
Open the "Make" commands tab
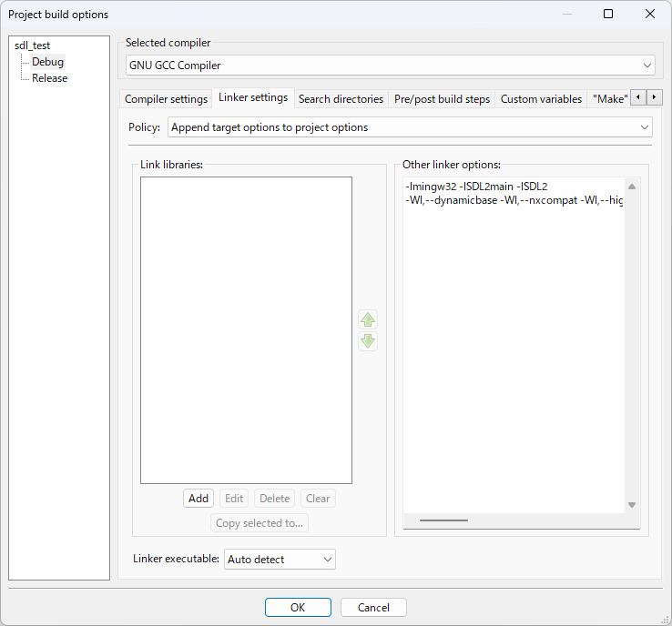(610, 99)
